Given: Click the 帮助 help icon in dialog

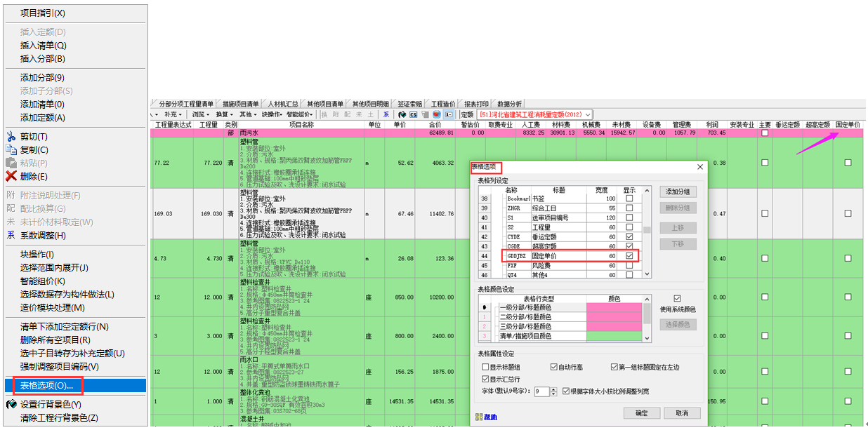Looking at the screenshot, I should point(480,417).
